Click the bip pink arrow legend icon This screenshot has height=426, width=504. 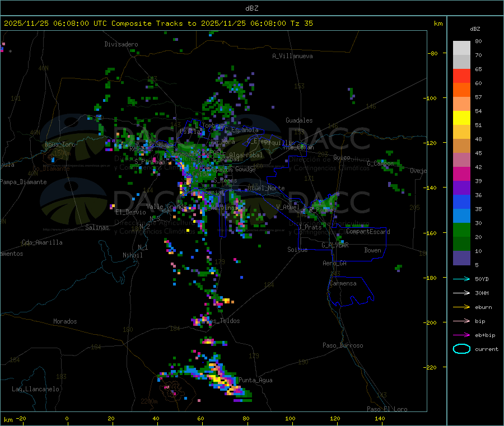461,321
